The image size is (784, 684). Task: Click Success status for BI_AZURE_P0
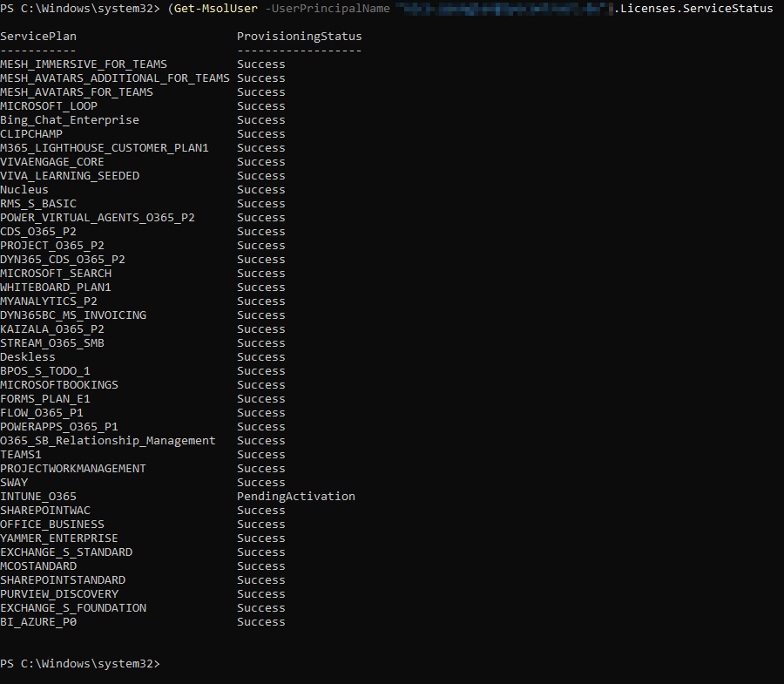(261, 622)
